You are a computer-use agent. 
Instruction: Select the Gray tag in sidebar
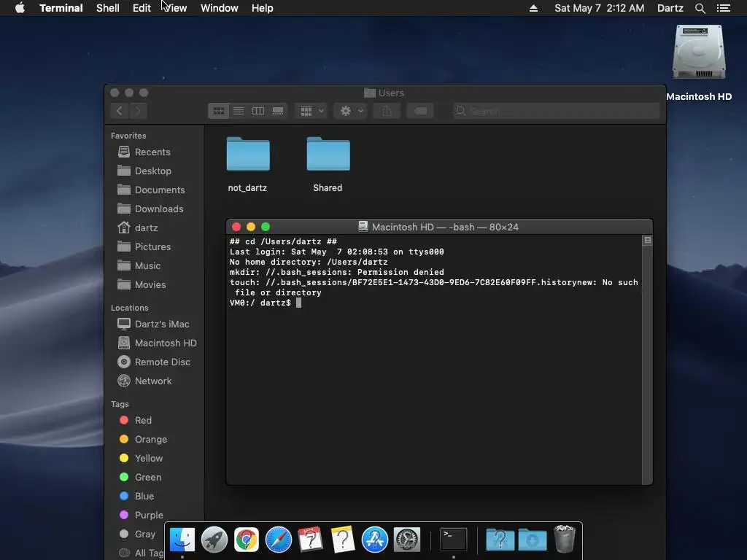145,534
